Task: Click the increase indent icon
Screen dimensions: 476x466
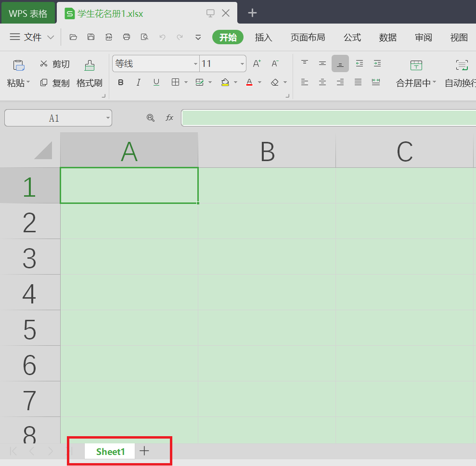Action: click(377, 63)
